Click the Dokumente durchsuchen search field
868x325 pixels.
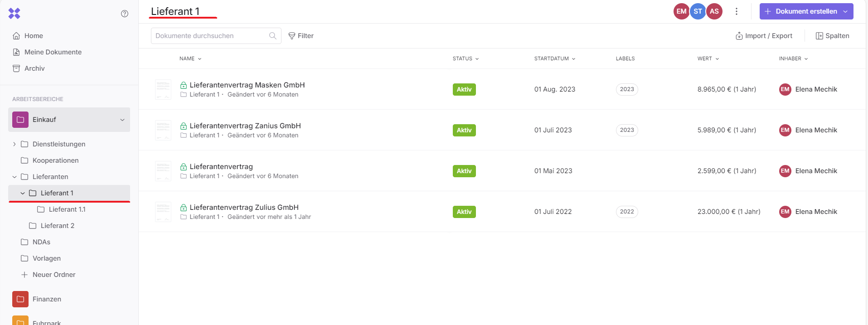tap(211, 36)
